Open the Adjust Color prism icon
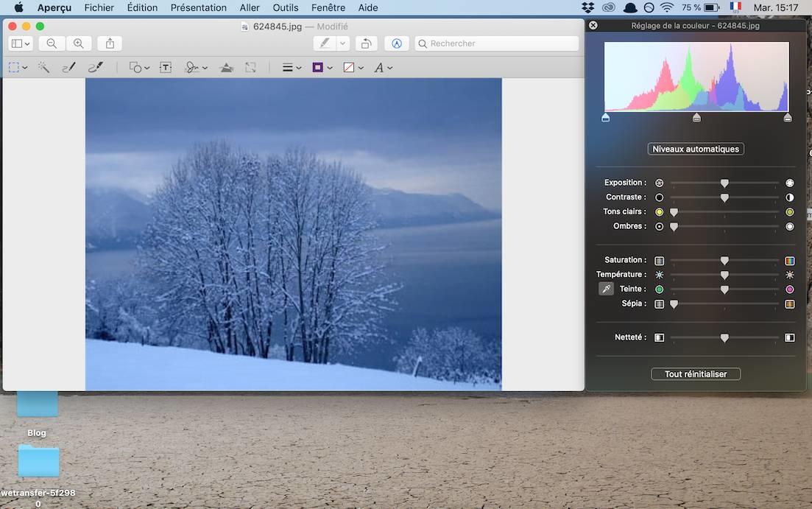The image size is (812, 509). pyautogui.click(x=227, y=67)
